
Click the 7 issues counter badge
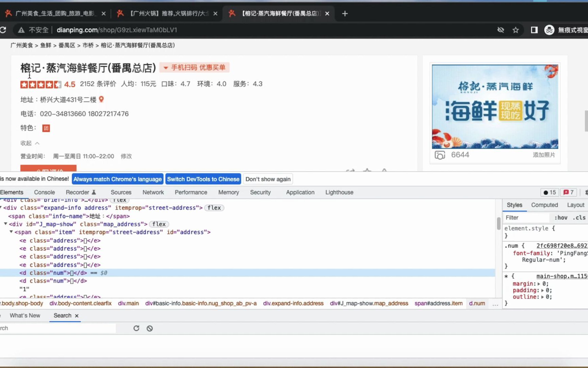click(x=569, y=193)
